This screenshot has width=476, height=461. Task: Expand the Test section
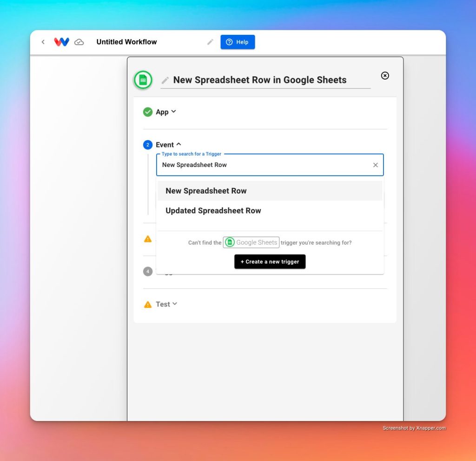(x=166, y=304)
